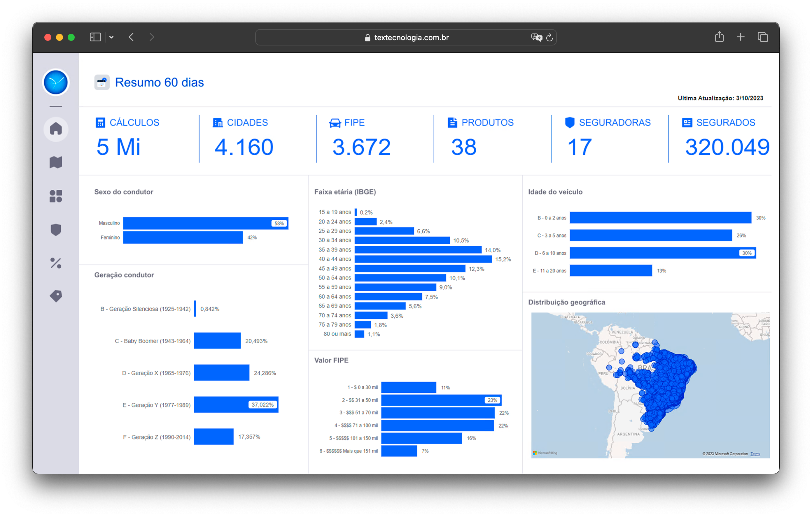Open the browser translate icon
Screen dimensions: 812x517
(x=536, y=37)
